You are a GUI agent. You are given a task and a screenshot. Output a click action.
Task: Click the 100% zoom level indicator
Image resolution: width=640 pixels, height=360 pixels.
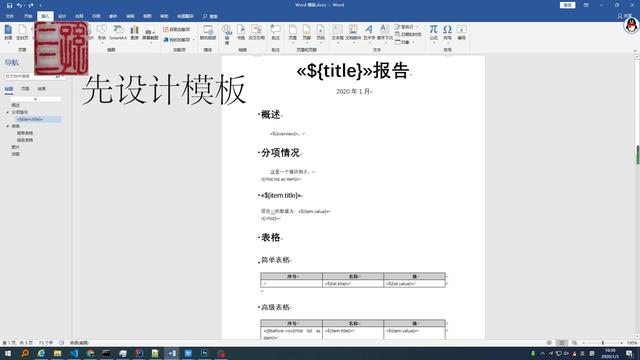click(631, 343)
